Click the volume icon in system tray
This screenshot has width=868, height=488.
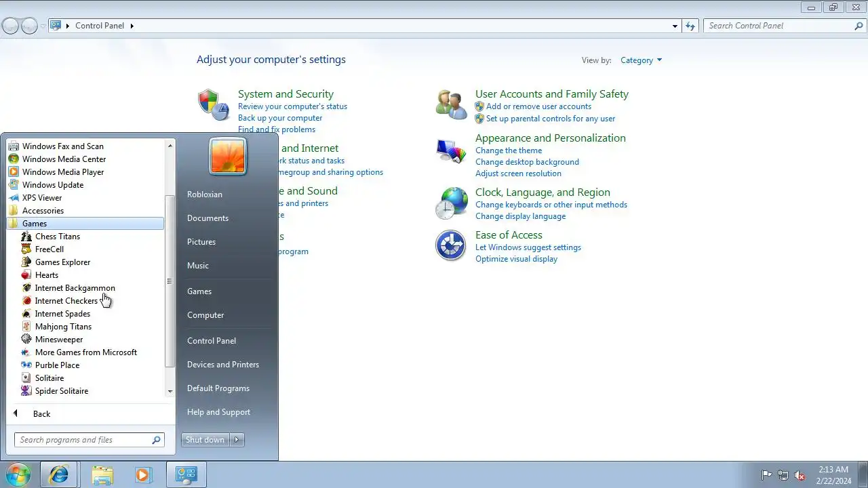pyautogui.click(x=800, y=475)
